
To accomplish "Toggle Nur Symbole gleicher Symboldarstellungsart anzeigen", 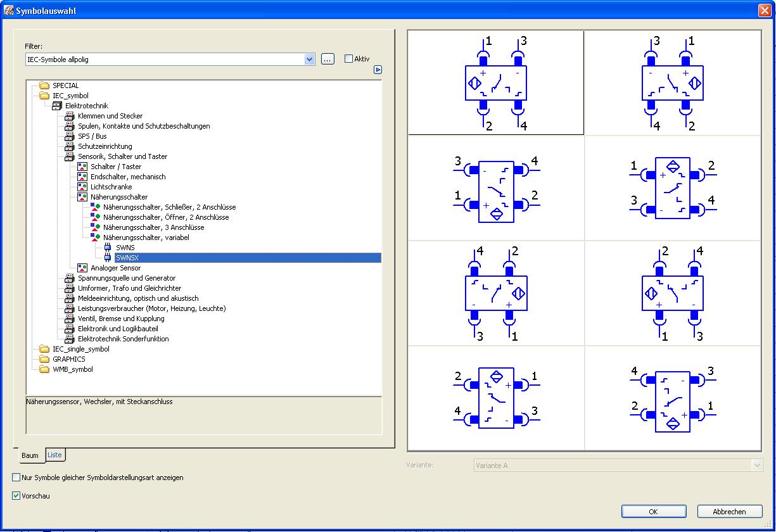I will [16, 477].
